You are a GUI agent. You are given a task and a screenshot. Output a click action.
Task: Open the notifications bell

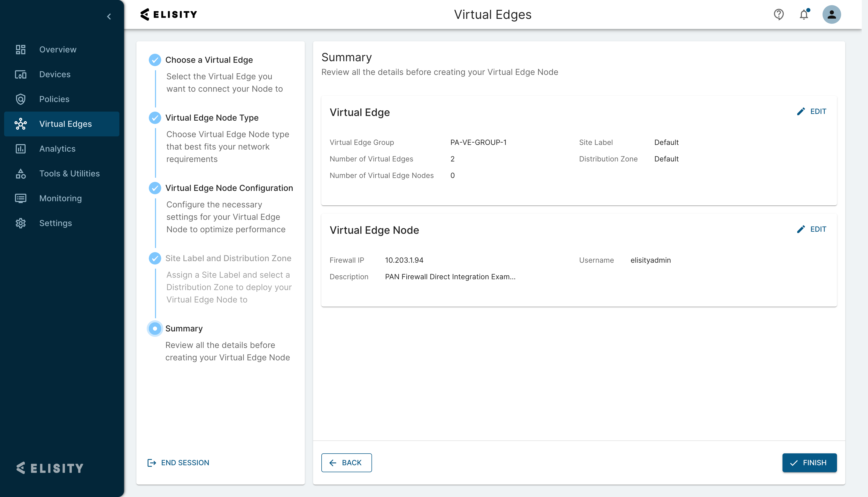(804, 15)
